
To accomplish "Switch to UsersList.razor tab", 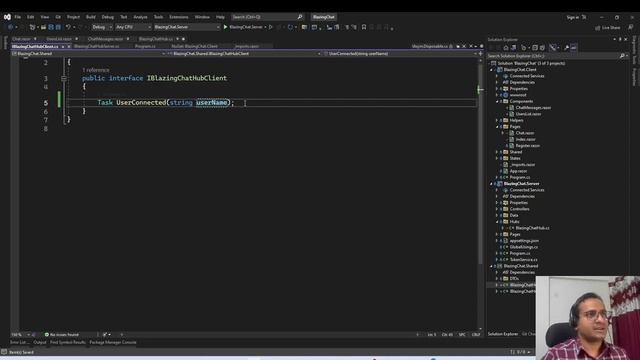I will pos(59,39).
